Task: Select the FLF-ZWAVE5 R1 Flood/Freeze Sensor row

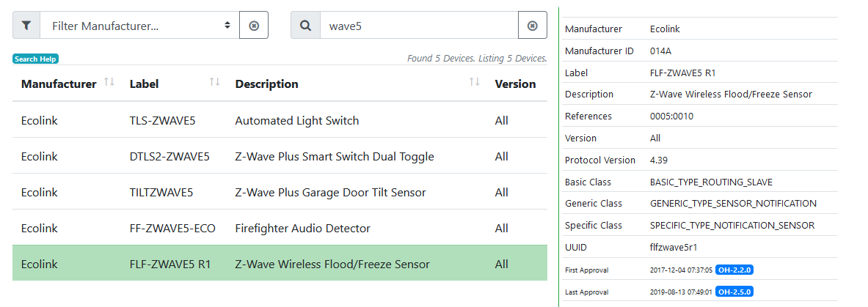Action: (x=280, y=264)
